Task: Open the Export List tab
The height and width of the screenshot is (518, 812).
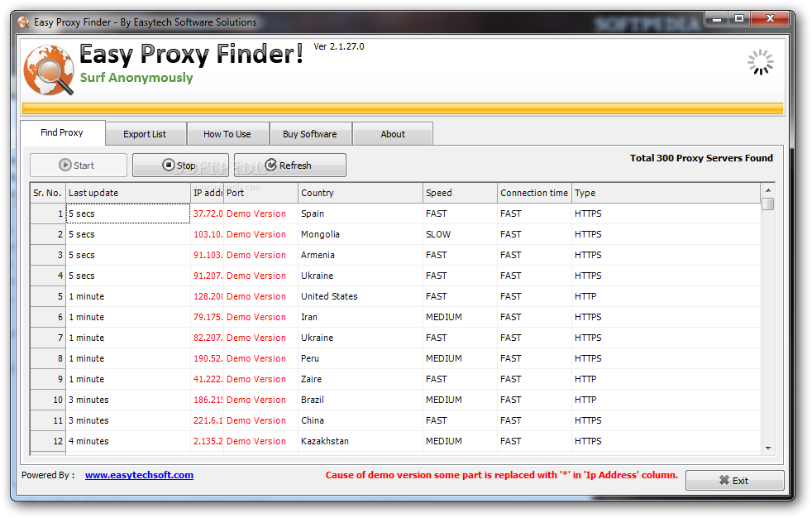Action: click(x=146, y=134)
